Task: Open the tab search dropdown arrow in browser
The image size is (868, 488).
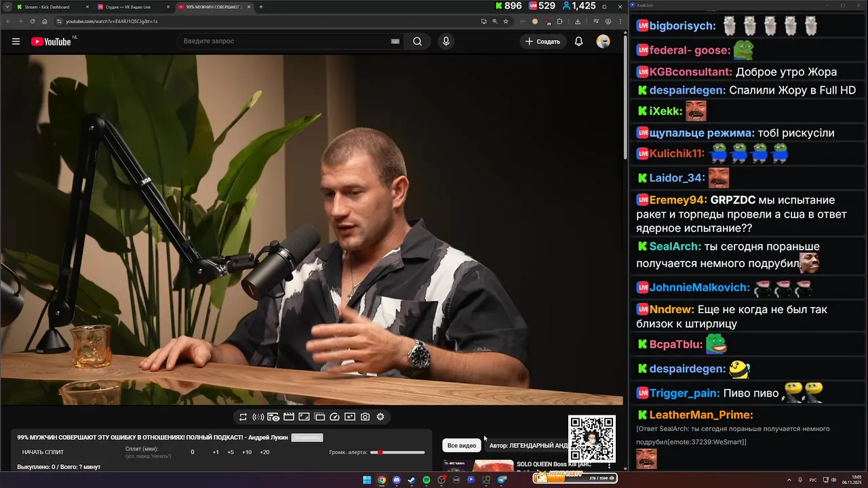Action: [x=7, y=7]
